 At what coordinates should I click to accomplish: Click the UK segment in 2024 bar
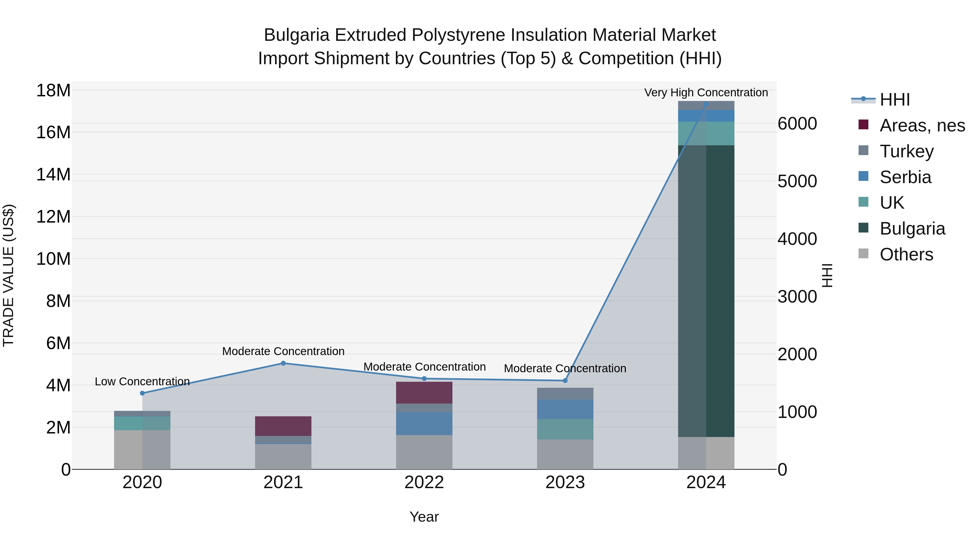click(x=706, y=134)
